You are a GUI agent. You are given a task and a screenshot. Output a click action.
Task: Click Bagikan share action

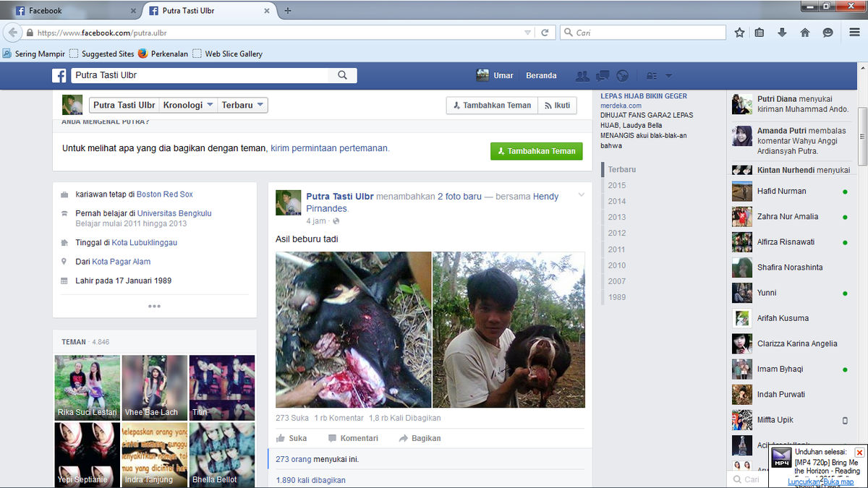coord(420,438)
